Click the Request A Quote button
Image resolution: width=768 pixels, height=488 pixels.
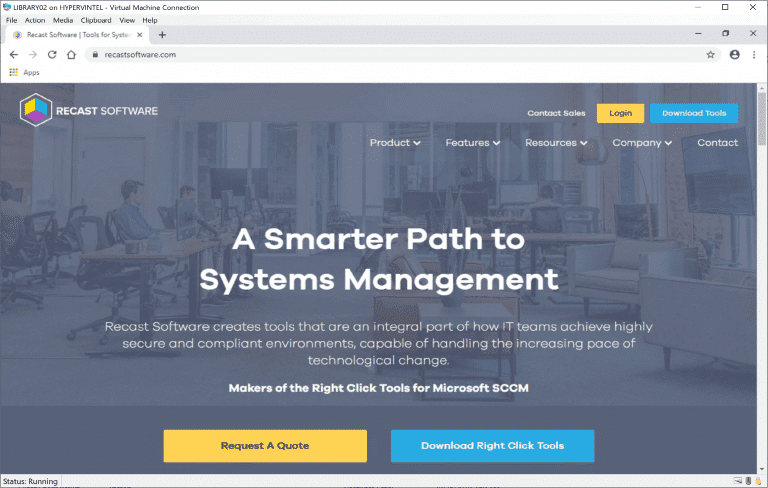pos(265,445)
